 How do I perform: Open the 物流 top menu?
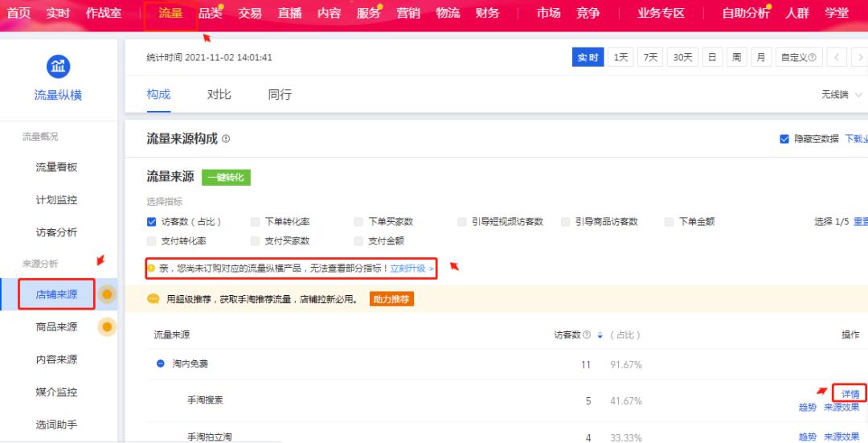[448, 14]
